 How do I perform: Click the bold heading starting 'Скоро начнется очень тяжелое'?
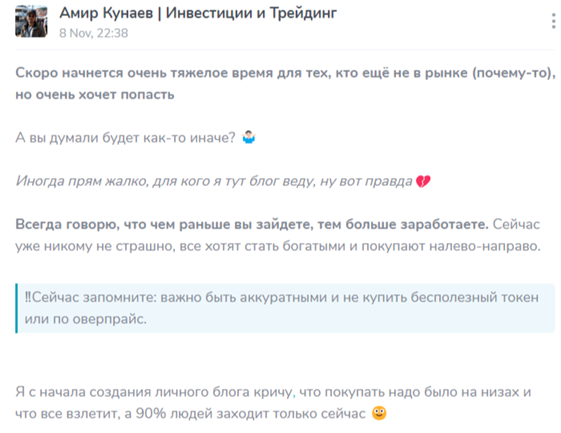click(286, 84)
